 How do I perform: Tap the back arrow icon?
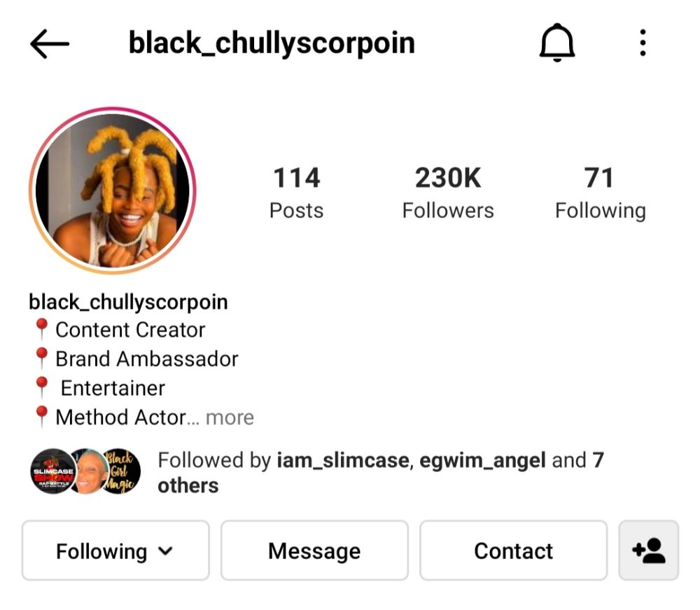click(50, 43)
